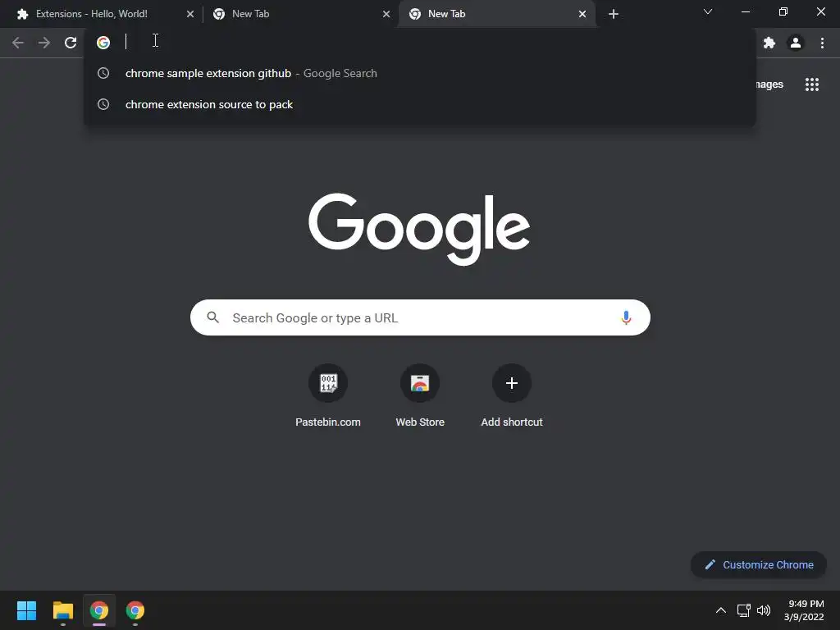
Task: Click the Google icon in the address bar
Action: [103, 43]
